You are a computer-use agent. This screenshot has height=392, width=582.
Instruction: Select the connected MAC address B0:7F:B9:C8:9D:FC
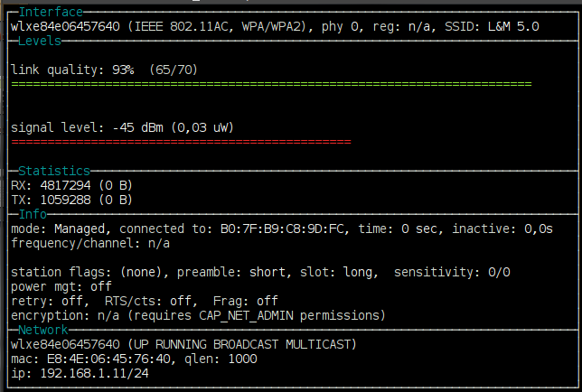(x=282, y=229)
